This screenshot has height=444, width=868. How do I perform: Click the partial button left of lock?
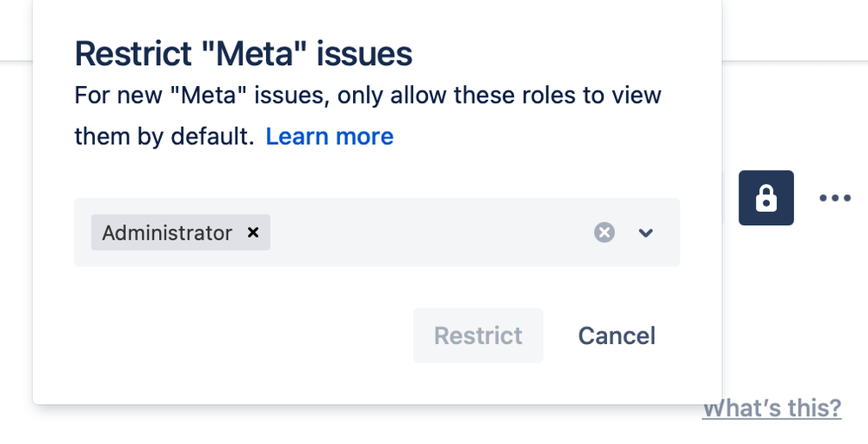tap(724, 198)
